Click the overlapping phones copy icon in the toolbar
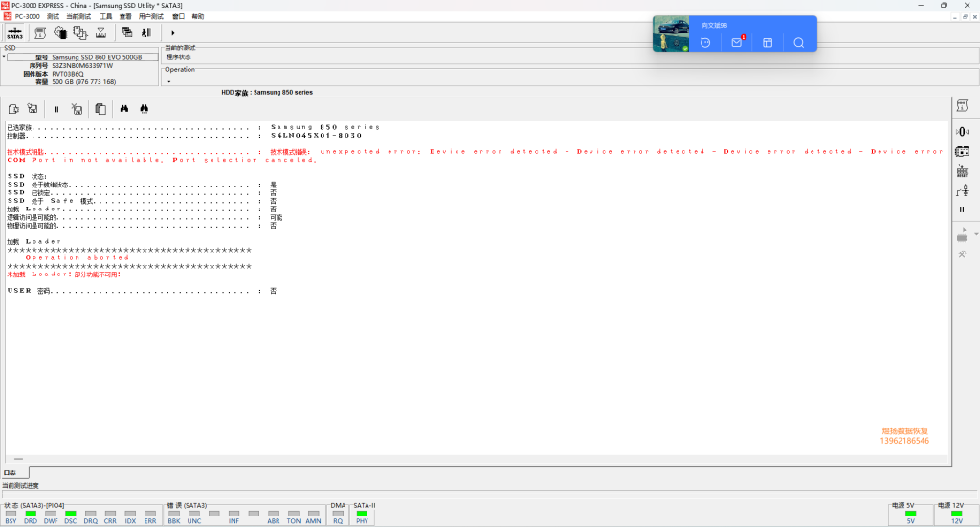Viewport: 980px width, 527px height. click(x=80, y=33)
